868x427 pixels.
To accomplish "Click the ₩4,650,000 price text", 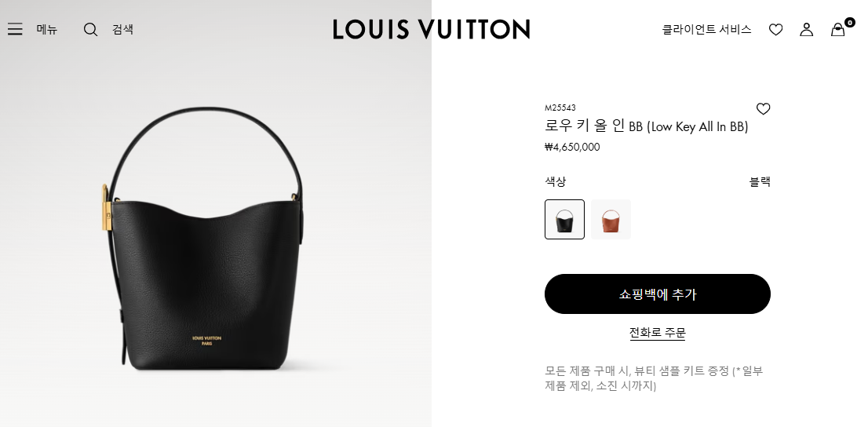I will click(x=572, y=148).
